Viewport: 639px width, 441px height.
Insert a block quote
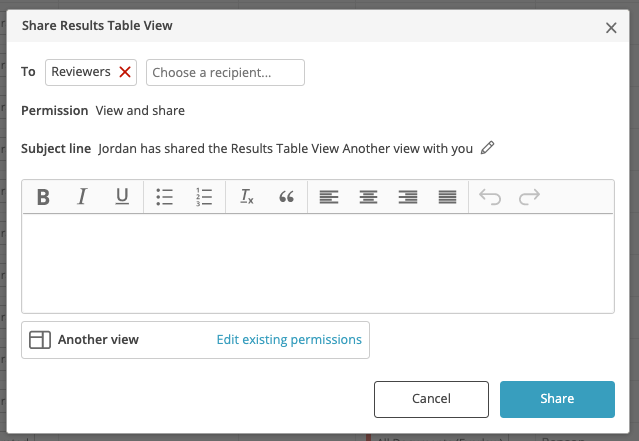pyautogui.click(x=286, y=197)
